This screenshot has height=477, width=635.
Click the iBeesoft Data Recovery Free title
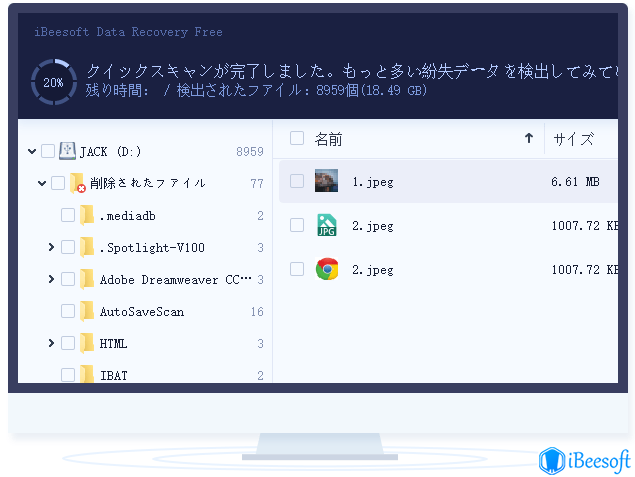(128, 32)
